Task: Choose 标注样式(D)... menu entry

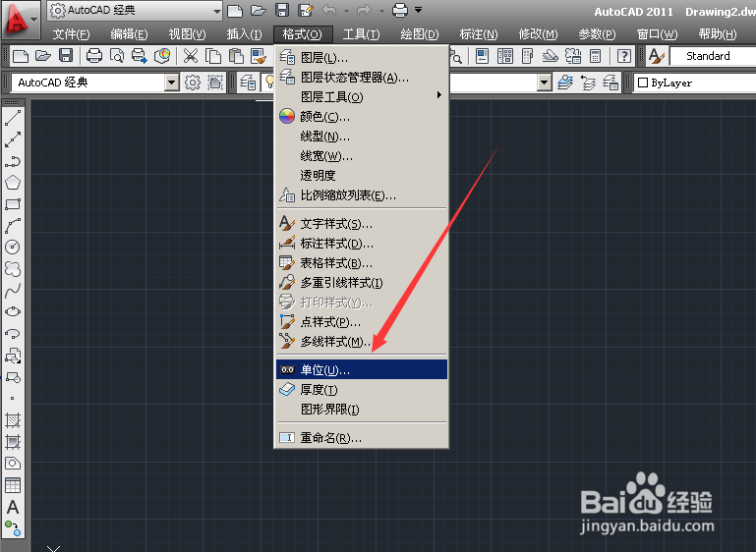Action: (x=361, y=244)
